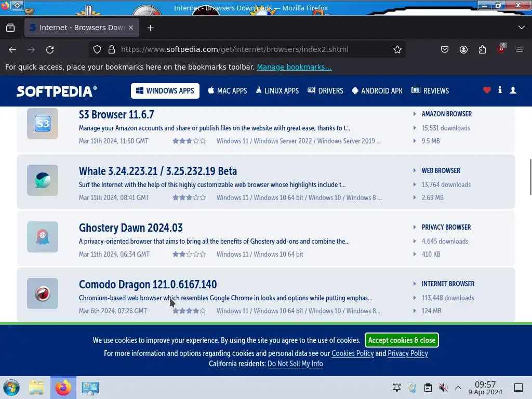Open the Ghostery Dawn 2024.03 title link
Viewport: 532px width, 399px height.
point(130,228)
